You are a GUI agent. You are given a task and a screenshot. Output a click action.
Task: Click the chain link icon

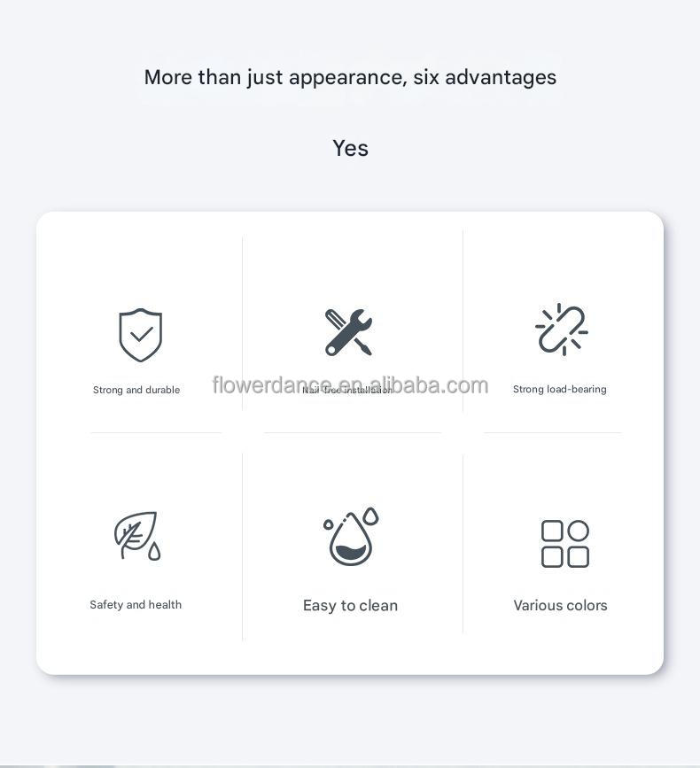(562, 330)
